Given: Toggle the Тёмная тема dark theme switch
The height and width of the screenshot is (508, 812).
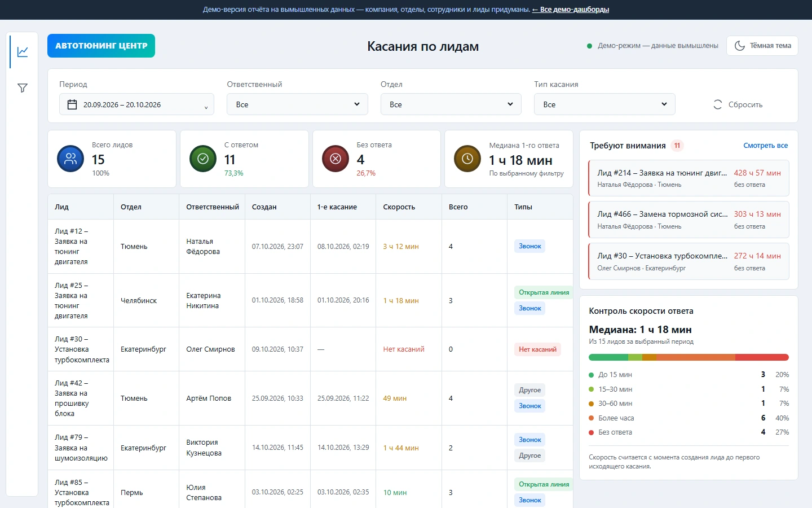Looking at the screenshot, I should tap(762, 46).
